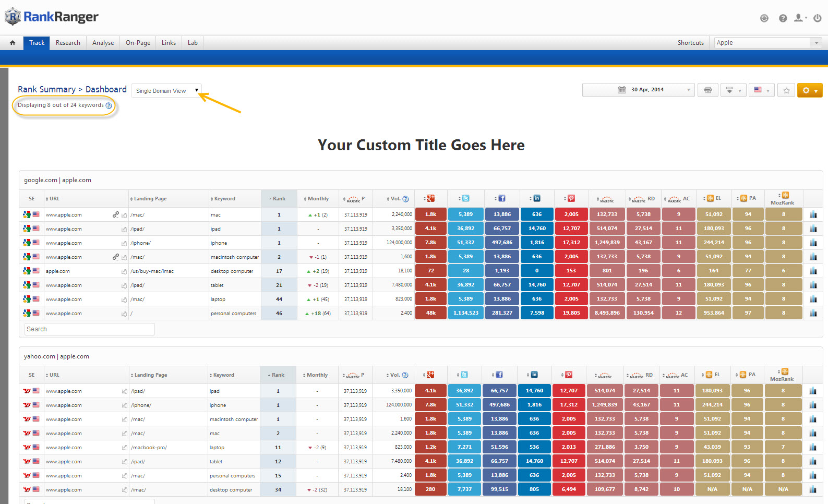Screen dimensions: 828x504
Task: Click the Shortcuts link
Action: [x=690, y=43]
